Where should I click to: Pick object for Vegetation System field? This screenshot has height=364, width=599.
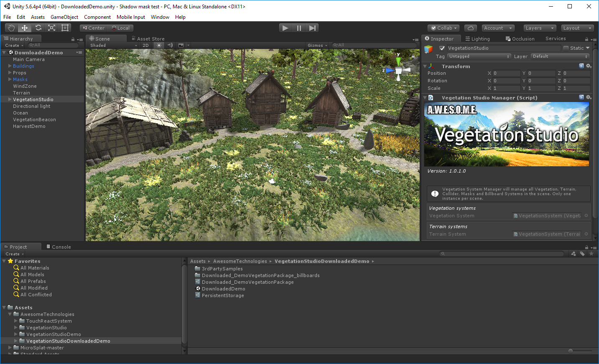click(x=586, y=216)
